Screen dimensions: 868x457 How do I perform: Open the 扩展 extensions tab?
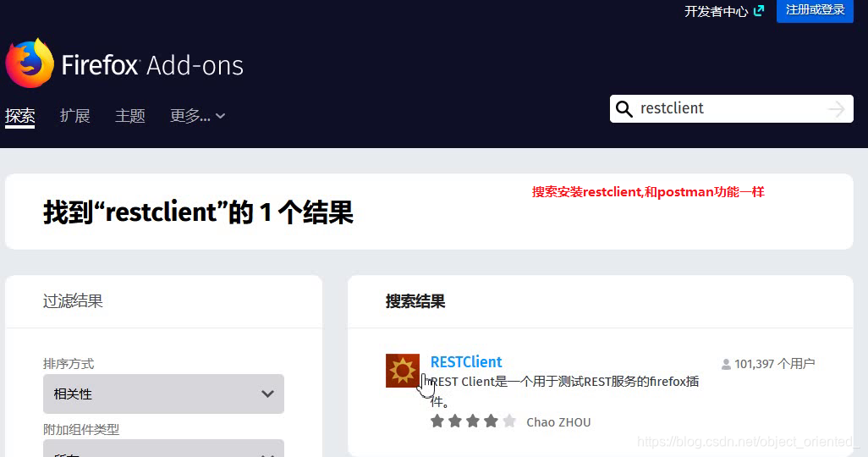tap(74, 116)
